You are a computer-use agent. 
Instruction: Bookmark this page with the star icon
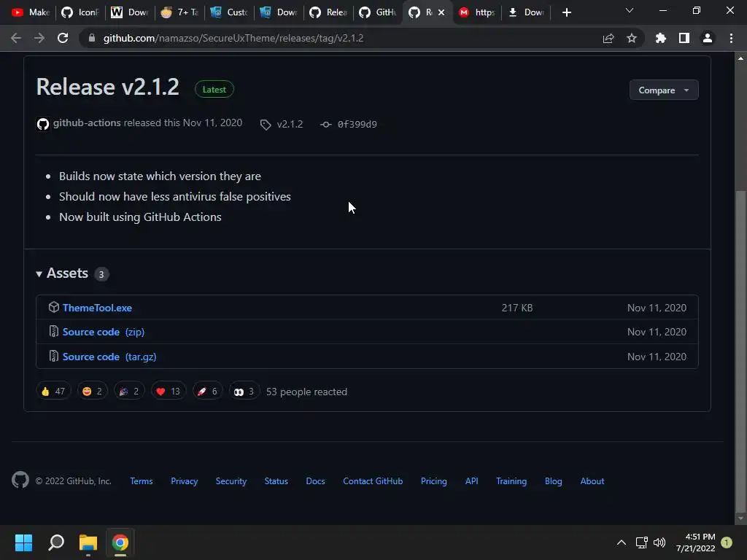pyautogui.click(x=632, y=38)
